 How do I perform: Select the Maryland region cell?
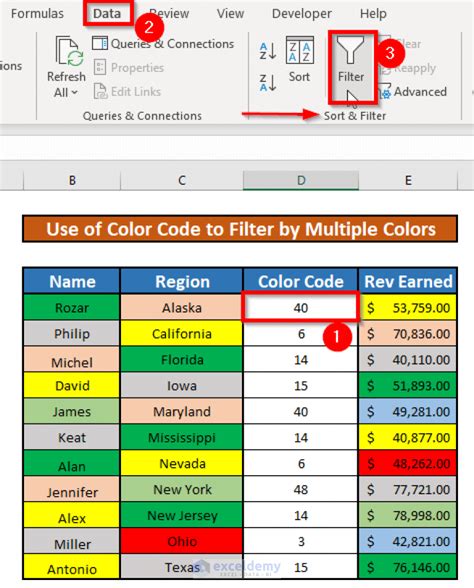[x=182, y=411]
